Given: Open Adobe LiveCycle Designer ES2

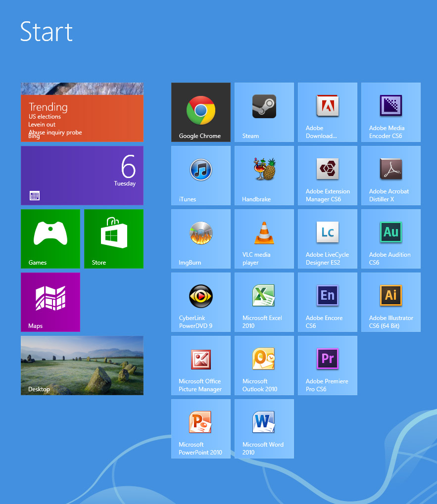Looking at the screenshot, I should [327, 239].
